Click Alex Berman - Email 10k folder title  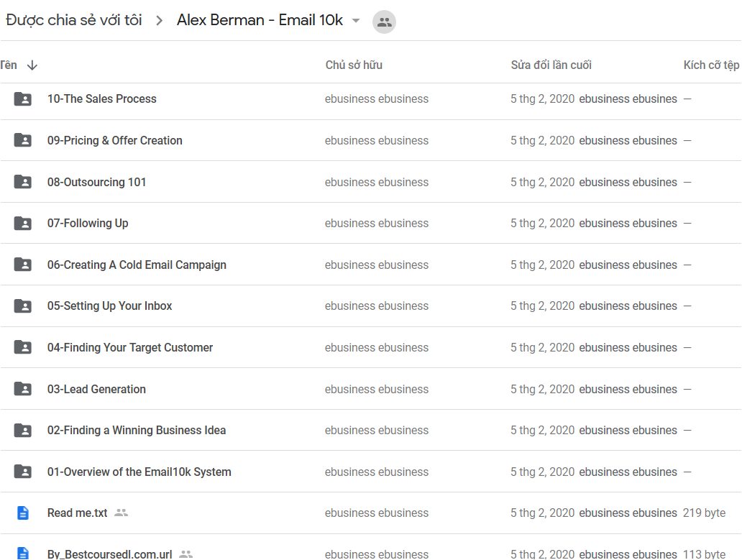tap(260, 20)
